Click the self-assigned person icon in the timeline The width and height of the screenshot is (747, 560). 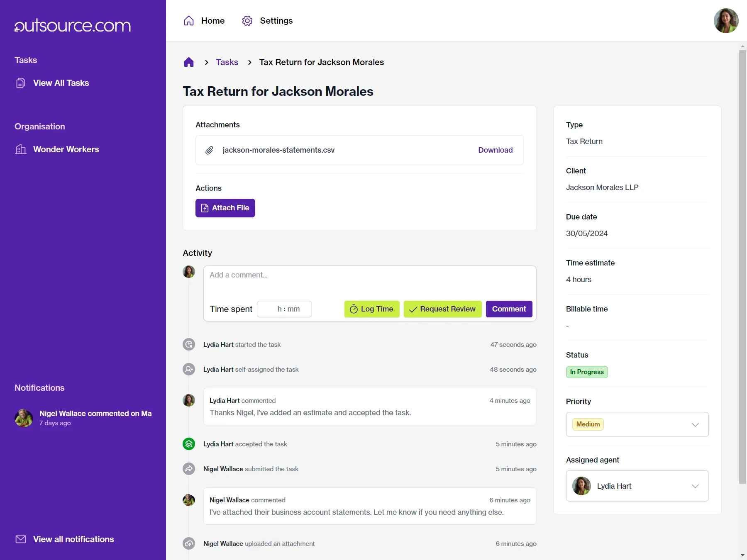point(189,369)
